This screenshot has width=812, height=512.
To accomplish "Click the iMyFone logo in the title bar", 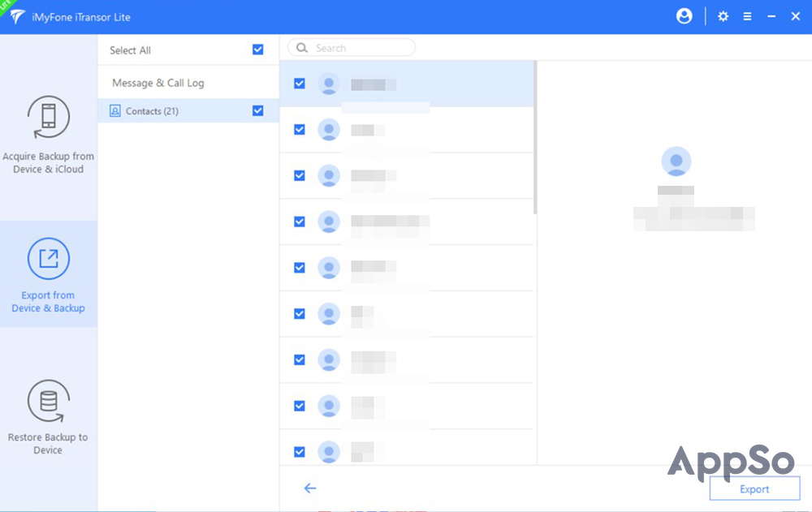I will click(x=17, y=16).
